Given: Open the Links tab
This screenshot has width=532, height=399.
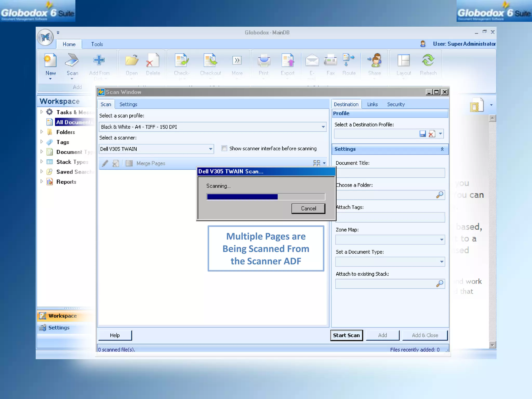Looking at the screenshot, I should 372,104.
